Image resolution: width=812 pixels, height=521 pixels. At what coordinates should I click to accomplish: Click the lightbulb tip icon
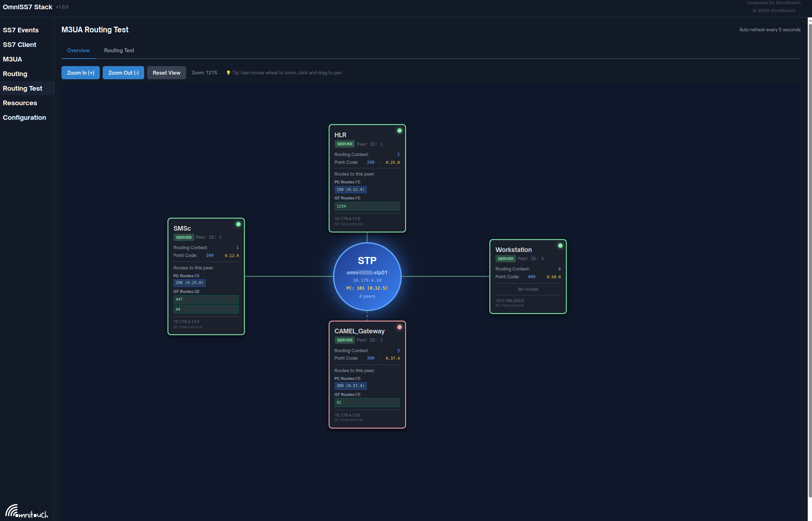(x=228, y=73)
